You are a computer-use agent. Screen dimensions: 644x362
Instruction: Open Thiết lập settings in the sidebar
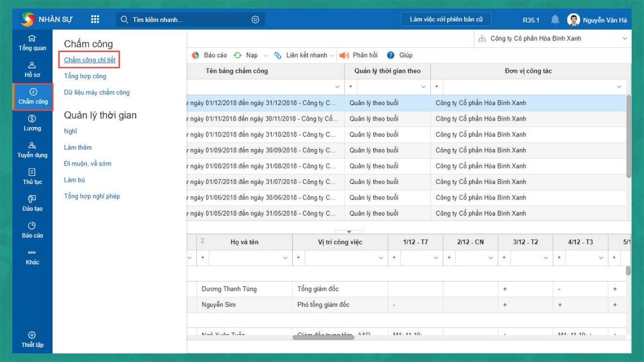point(32,339)
